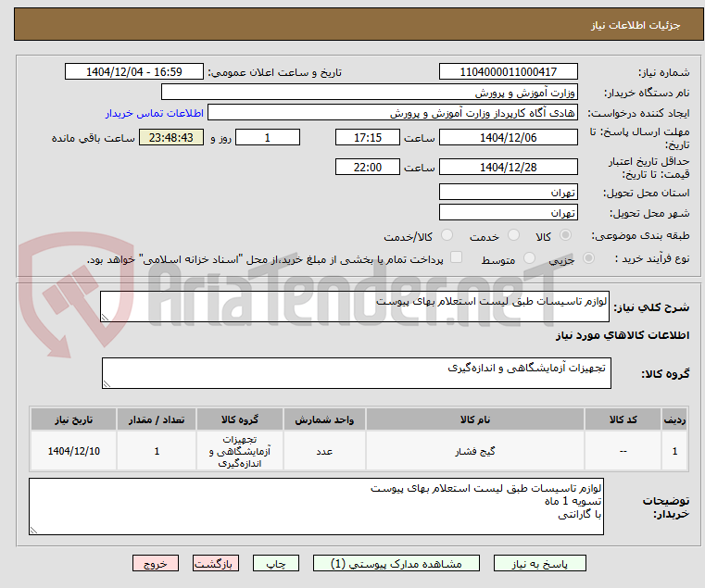Click the unit cell 'عدد'
705x588 pixels.
pyautogui.click(x=324, y=451)
